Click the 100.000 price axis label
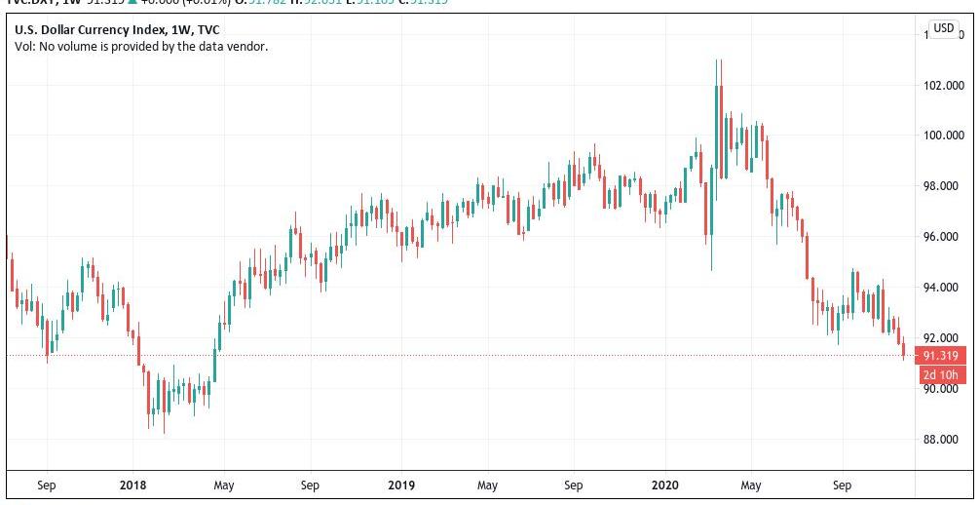 (x=942, y=136)
